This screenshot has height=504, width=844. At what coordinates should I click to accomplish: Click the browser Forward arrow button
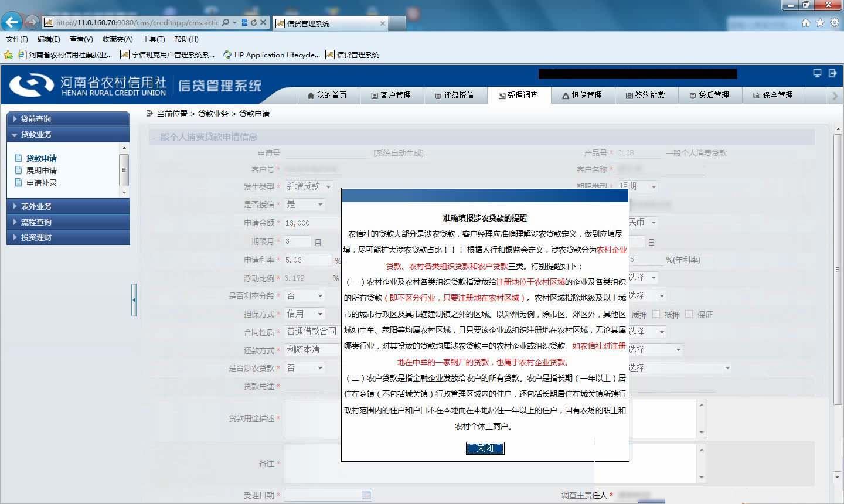point(32,22)
